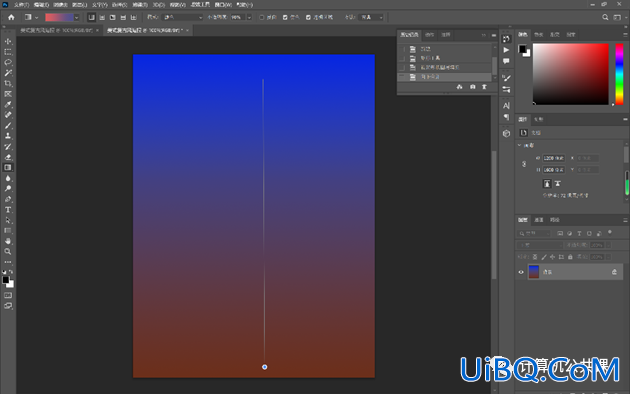This screenshot has height=394, width=630.
Task: Toggle the Reverse gradient checkbox
Action: [262, 17]
